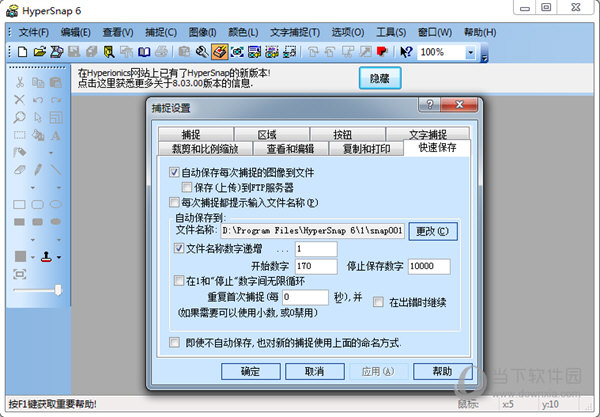Click the open book icon in toolbar

pyautogui.click(x=144, y=52)
